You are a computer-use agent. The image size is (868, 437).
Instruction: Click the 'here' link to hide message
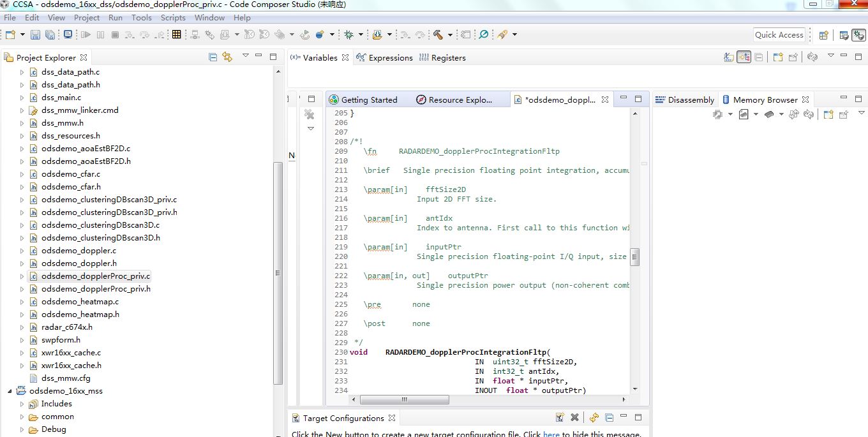coord(551,434)
